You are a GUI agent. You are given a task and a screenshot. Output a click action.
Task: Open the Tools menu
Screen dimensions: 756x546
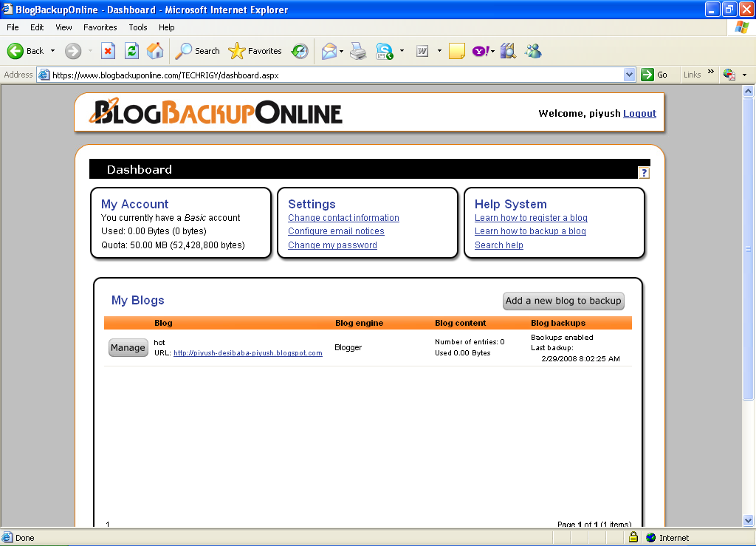pyautogui.click(x=138, y=27)
